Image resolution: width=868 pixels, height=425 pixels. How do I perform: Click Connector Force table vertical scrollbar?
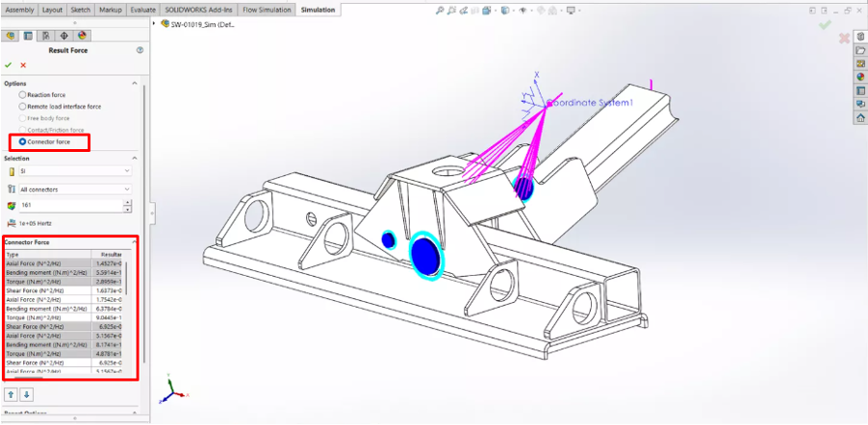click(x=127, y=278)
